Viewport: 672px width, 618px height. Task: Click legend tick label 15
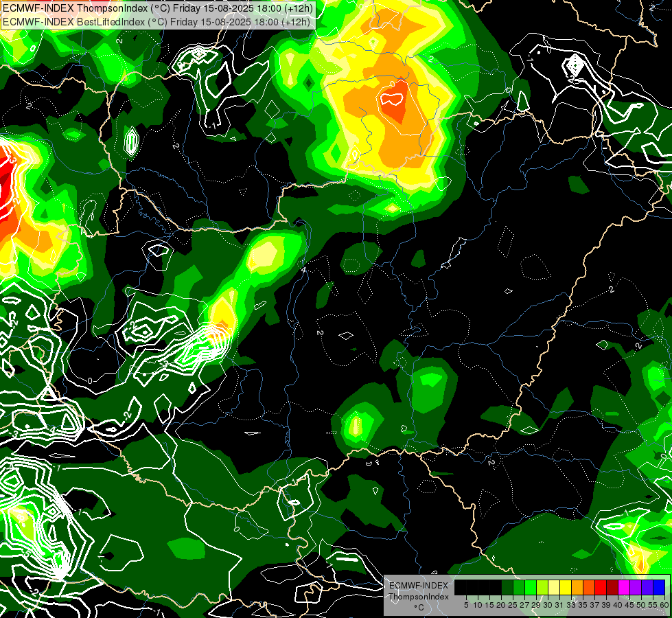click(490, 605)
